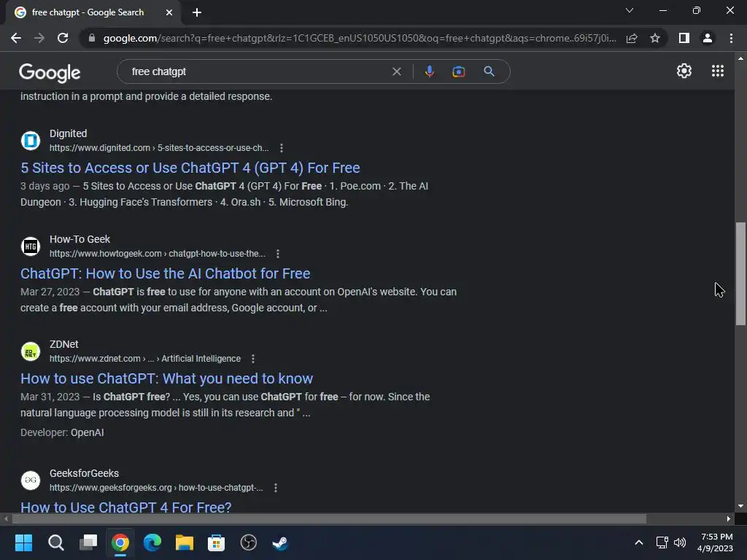Click the Google logo
The image size is (747, 560).
(50, 72)
